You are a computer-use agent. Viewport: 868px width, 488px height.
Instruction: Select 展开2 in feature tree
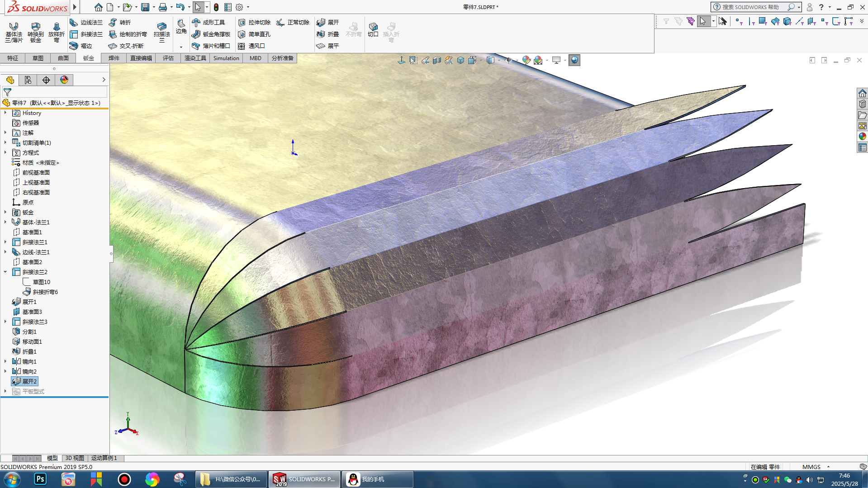point(25,381)
